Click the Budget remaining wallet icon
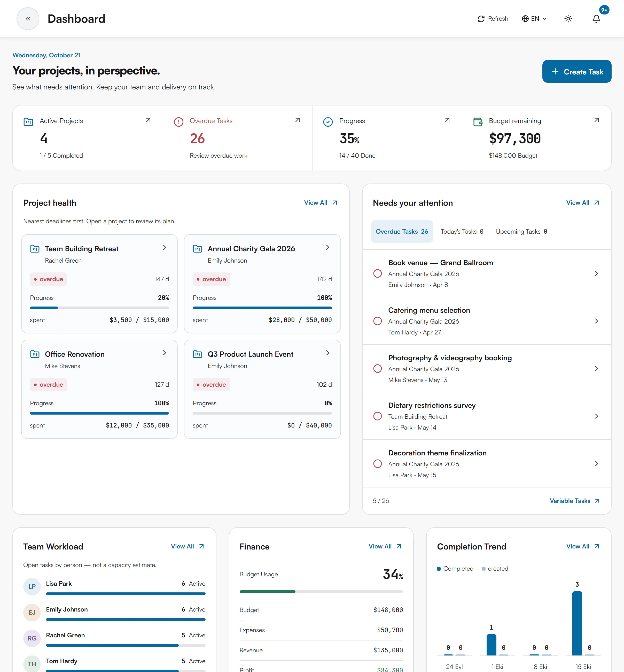This screenshot has width=624, height=672. click(x=478, y=122)
